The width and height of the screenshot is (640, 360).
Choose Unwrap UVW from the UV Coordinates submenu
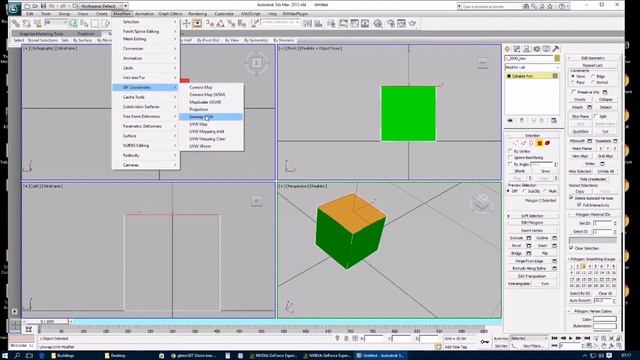[x=211, y=117]
